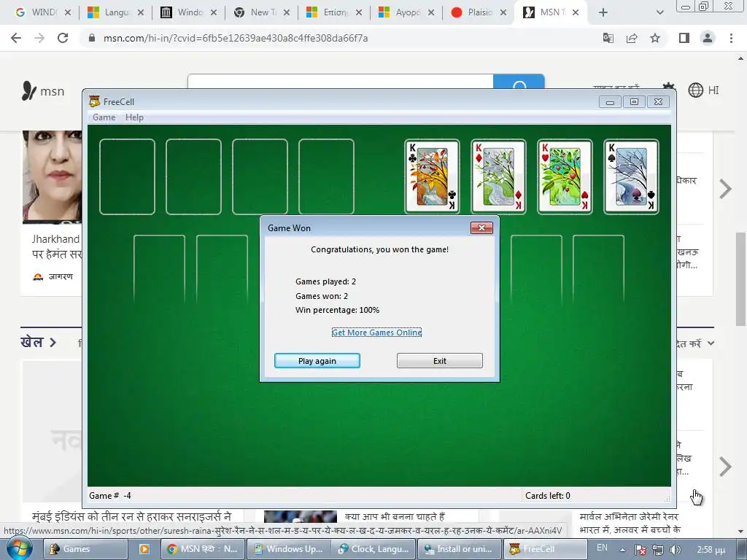This screenshot has width=747, height=560.
Task: Click the MSN search button
Action: [519, 82]
